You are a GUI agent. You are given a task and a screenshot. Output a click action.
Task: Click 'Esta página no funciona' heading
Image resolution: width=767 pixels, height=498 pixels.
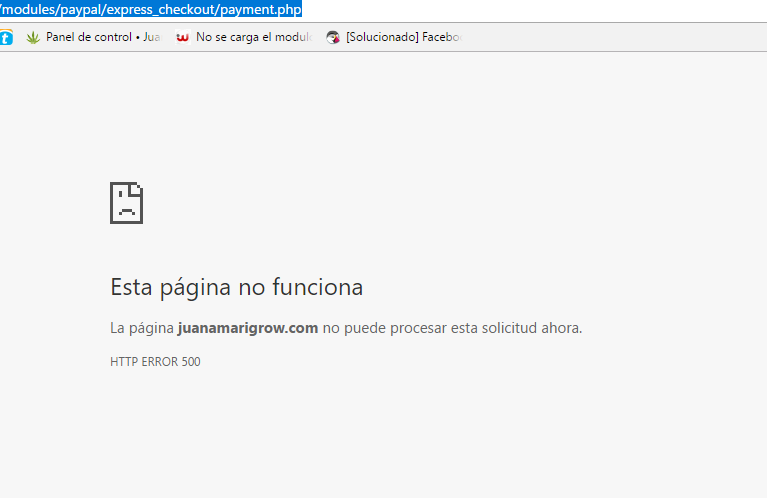pos(237,287)
